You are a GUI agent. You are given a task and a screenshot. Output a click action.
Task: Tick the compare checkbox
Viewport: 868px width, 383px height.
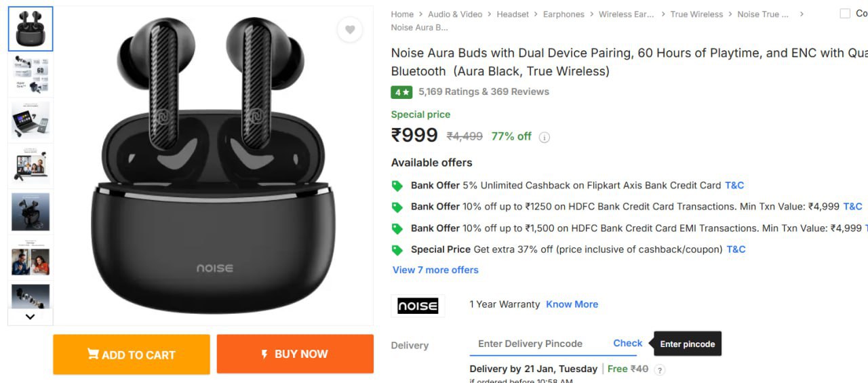pos(845,14)
